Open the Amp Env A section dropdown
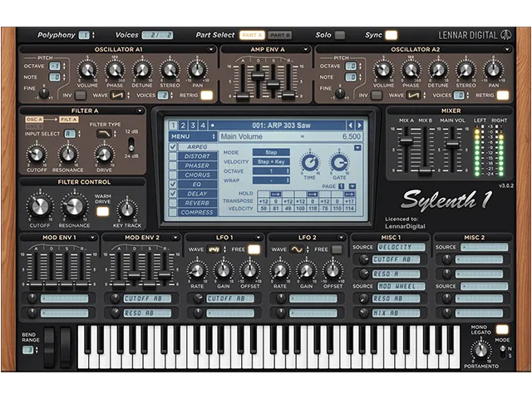The height and width of the screenshot is (399, 532). [x=305, y=50]
